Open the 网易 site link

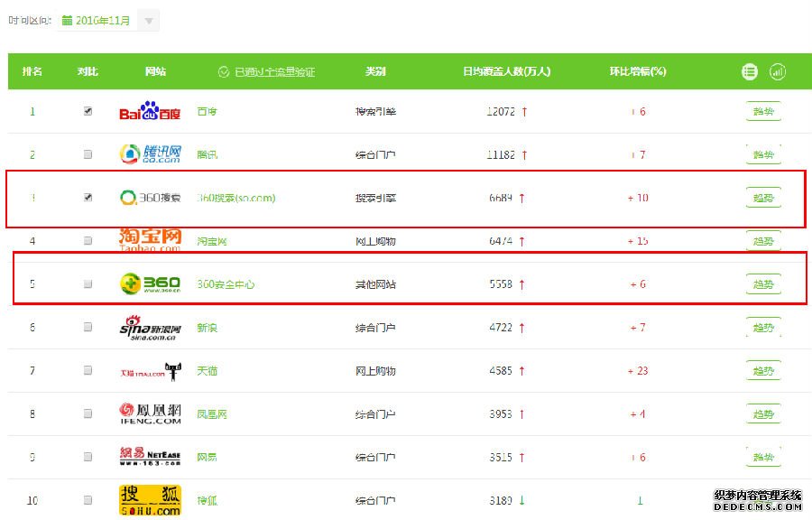(208, 458)
